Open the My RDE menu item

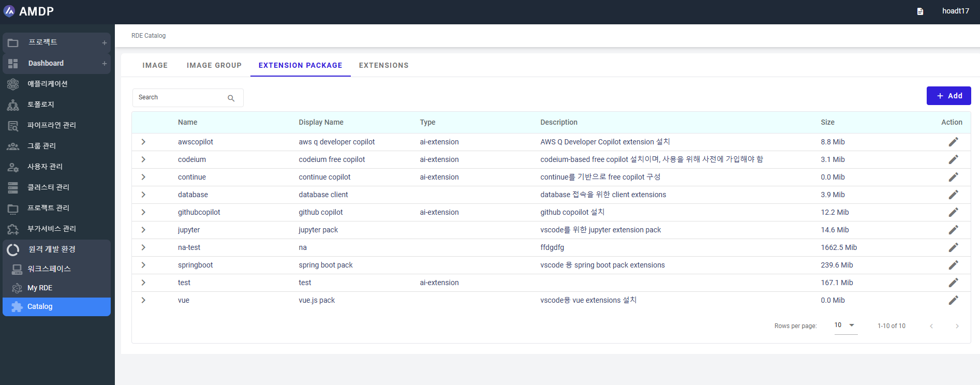[57, 288]
